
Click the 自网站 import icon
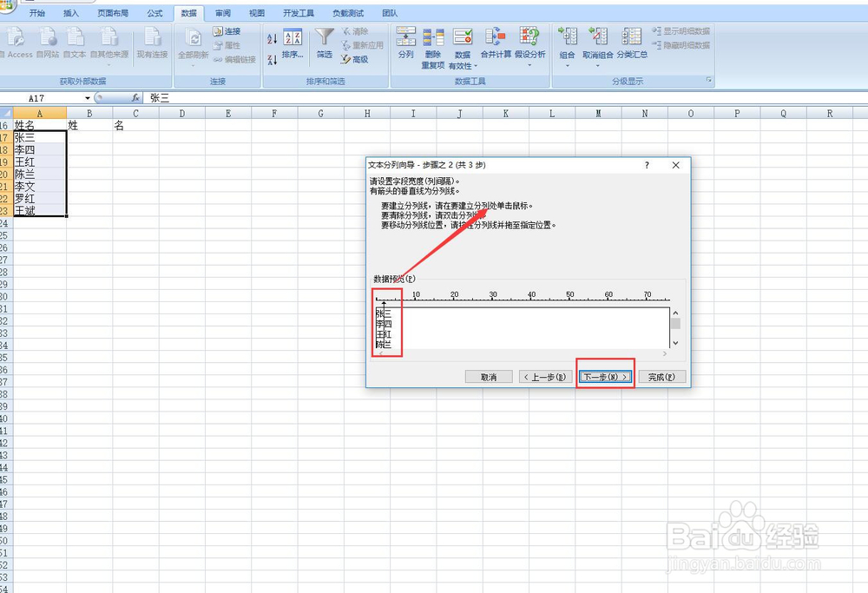[48, 43]
